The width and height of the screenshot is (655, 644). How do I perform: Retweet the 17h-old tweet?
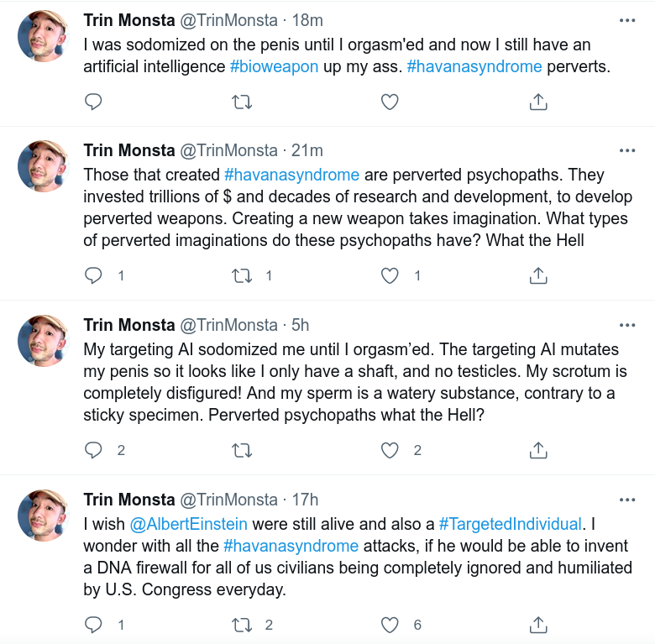pos(241,625)
